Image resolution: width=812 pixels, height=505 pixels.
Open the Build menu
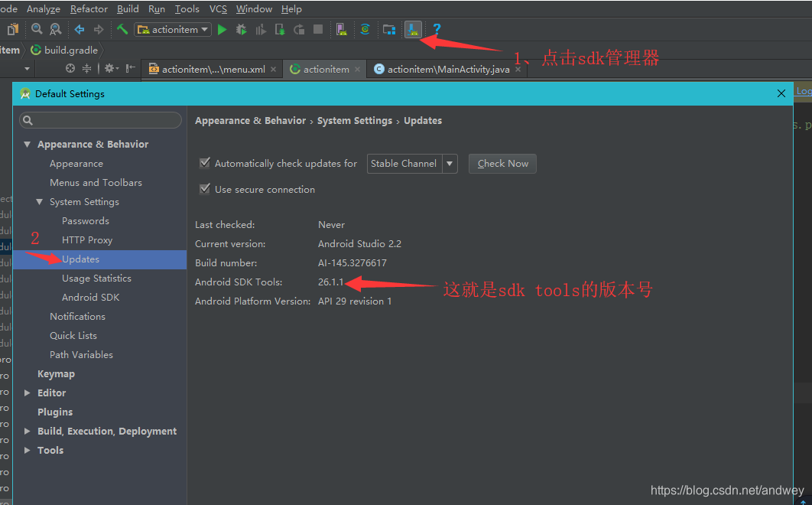click(x=128, y=9)
